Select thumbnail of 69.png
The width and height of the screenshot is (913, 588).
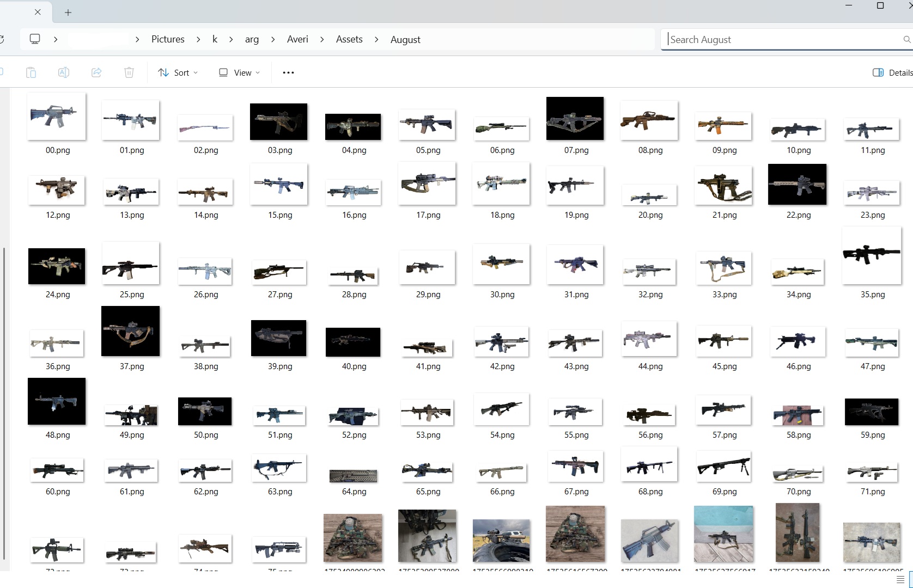(723, 466)
